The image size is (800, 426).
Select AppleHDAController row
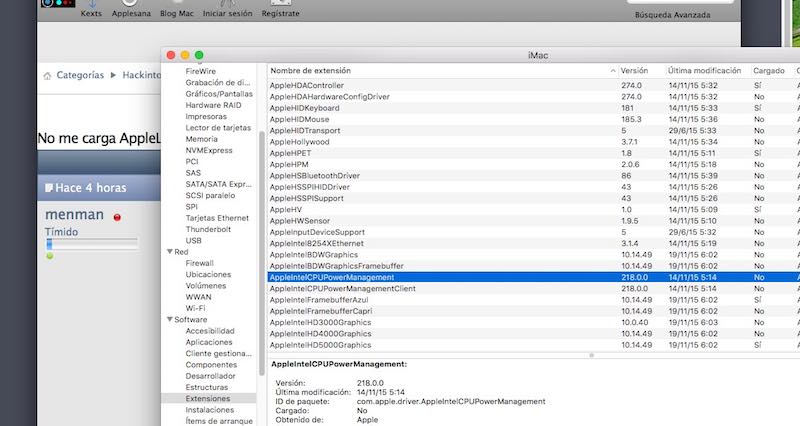pos(533,85)
